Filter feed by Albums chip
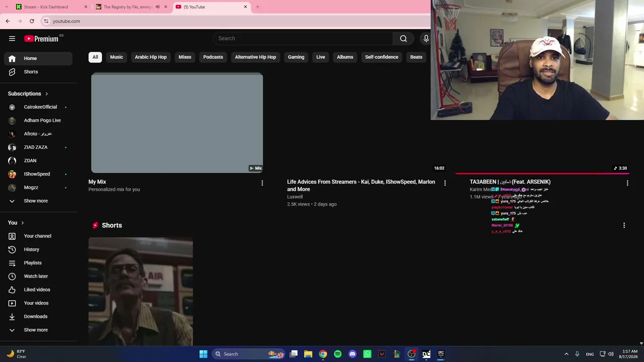This screenshot has width=644, height=362. click(345, 57)
